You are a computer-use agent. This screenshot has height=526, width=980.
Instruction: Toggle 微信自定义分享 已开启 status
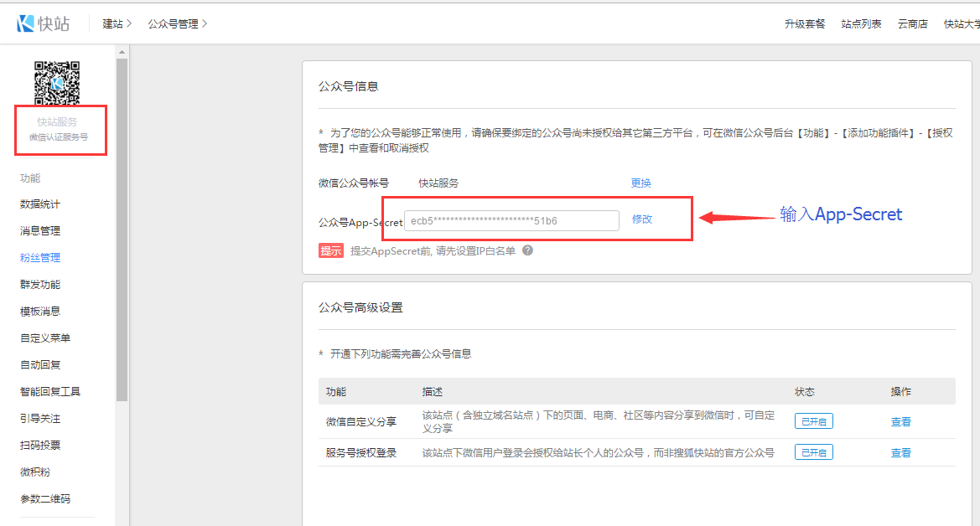tap(813, 421)
